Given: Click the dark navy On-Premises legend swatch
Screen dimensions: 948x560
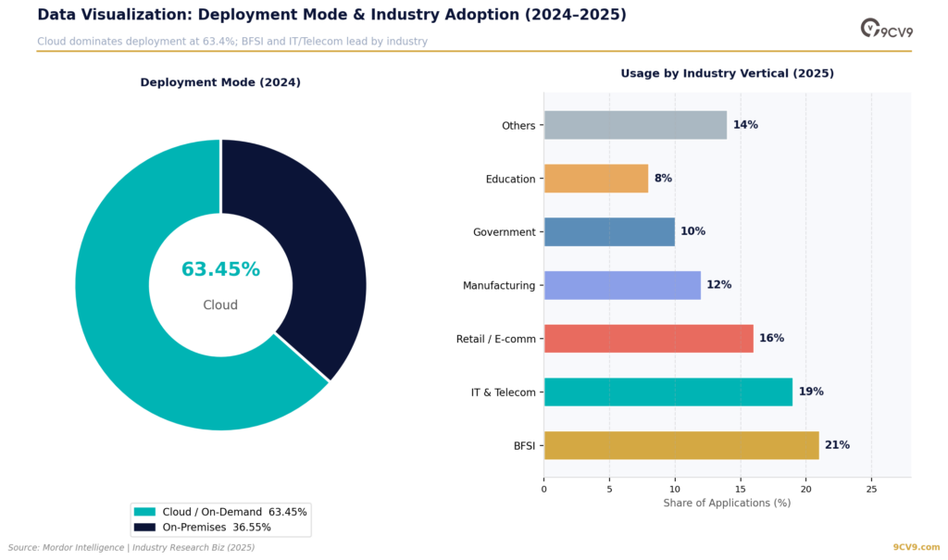Looking at the screenshot, I should tap(144, 528).
